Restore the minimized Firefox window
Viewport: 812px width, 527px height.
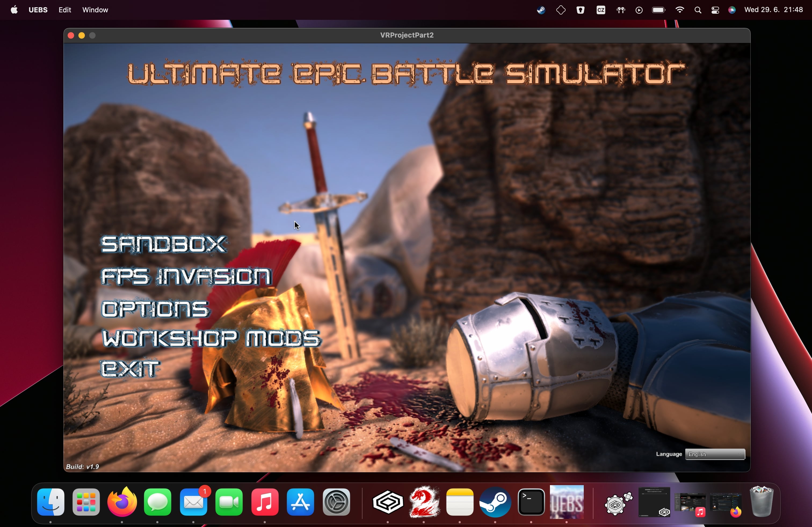(x=726, y=504)
